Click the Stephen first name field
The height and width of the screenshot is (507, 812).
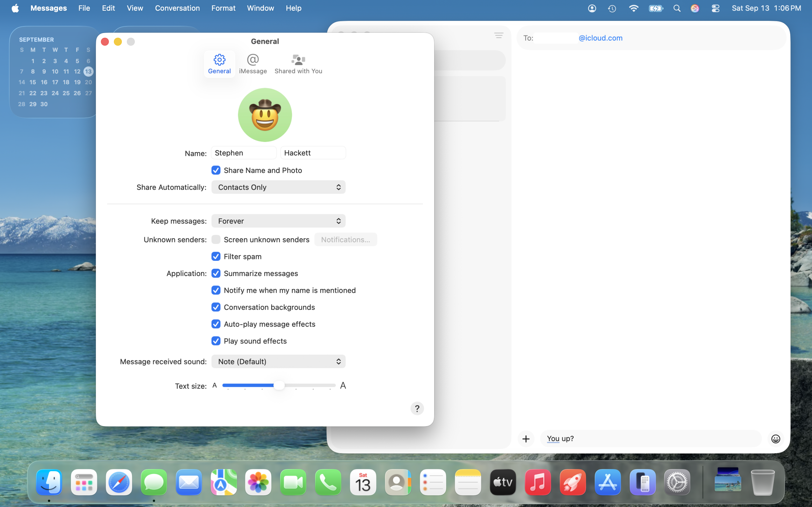point(243,153)
